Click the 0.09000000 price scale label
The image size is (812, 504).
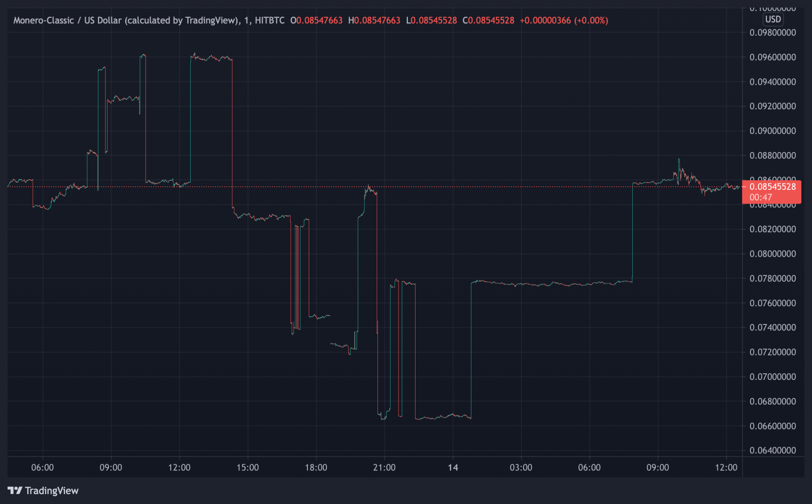(772, 131)
